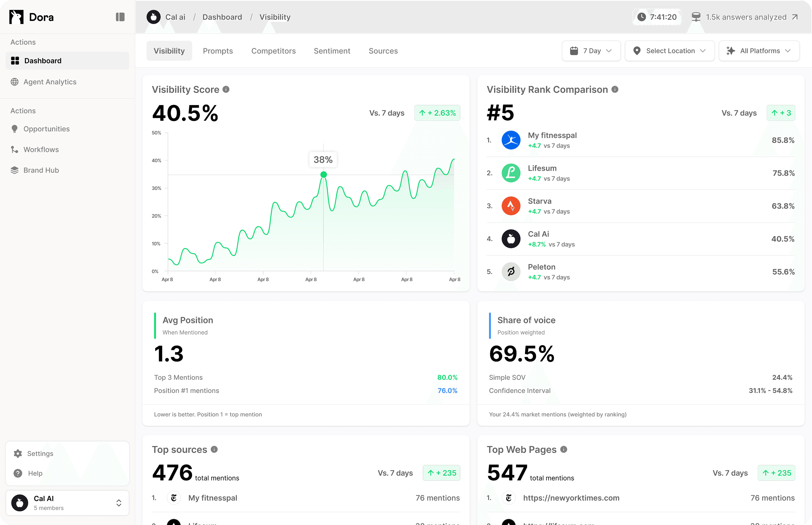Click the calendar icon in 7 Day filter
Viewport: 812px width, 525px height.
pyautogui.click(x=574, y=51)
